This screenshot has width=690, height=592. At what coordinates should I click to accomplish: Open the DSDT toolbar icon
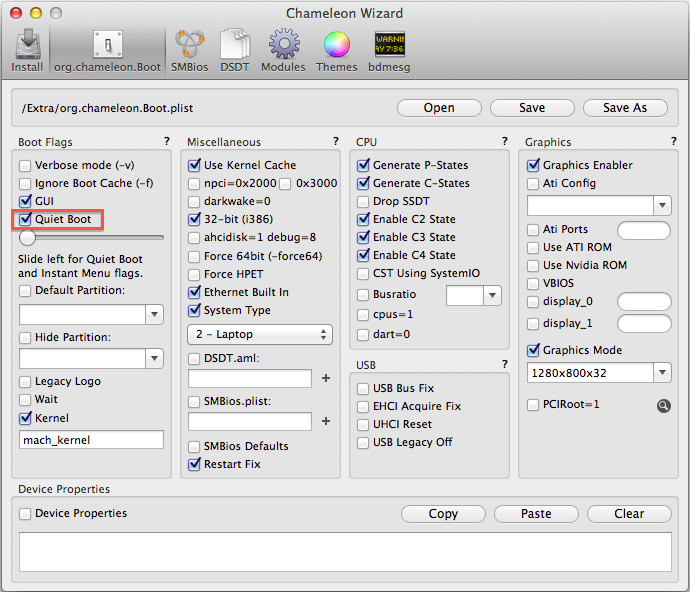click(x=235, y=50)
